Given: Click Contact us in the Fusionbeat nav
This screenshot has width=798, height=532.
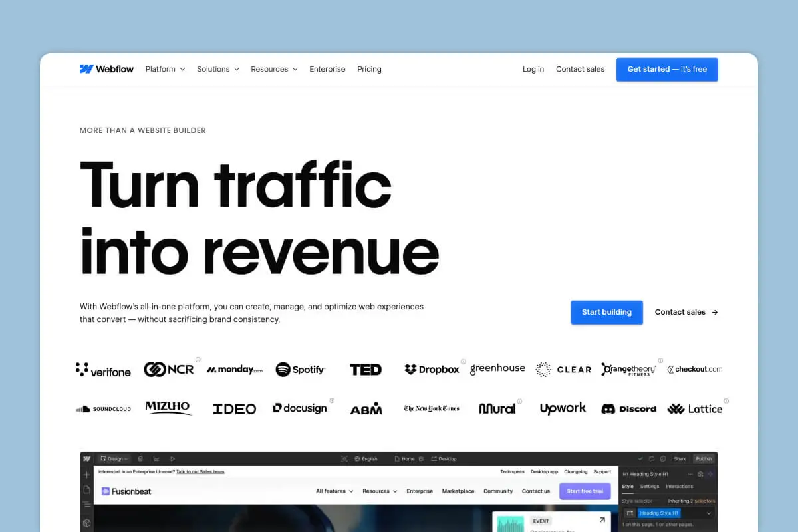Looking at the screenshot, I should tap(536, 491).
